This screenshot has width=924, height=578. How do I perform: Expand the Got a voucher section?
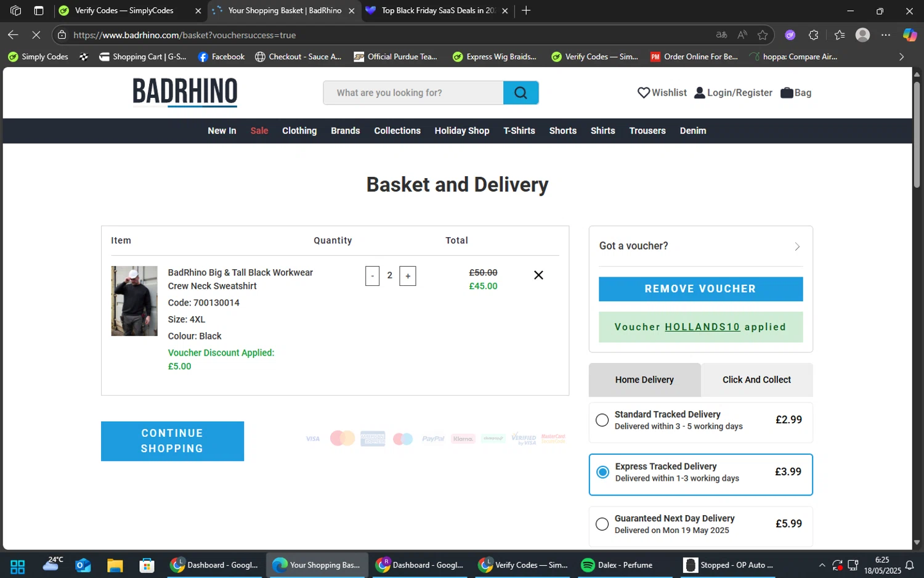[x=701, y=246]
